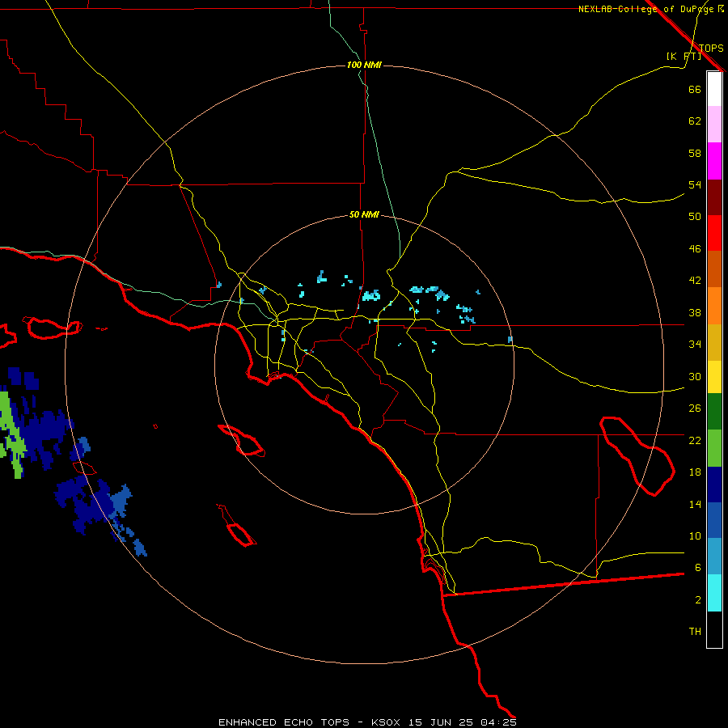Click the black TH threshold swatch
This screenshot has width=728, height=728.
(x=714, y=629)
